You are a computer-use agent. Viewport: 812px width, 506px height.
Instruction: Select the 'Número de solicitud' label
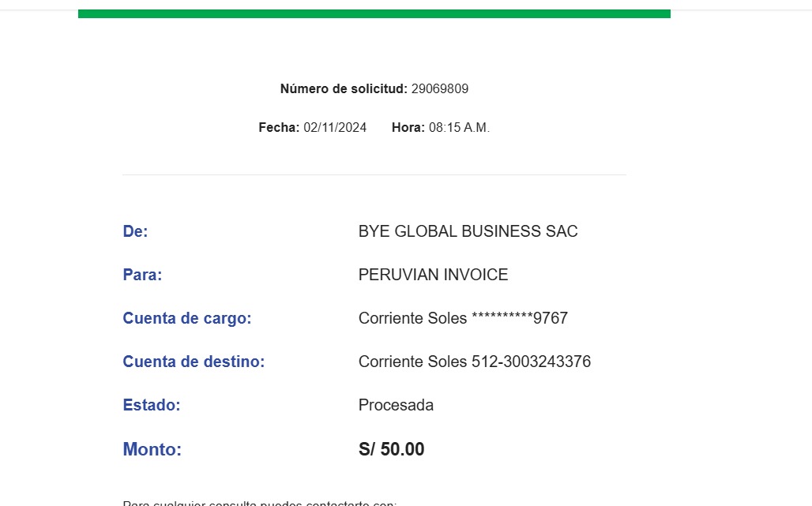coord(344,89)
